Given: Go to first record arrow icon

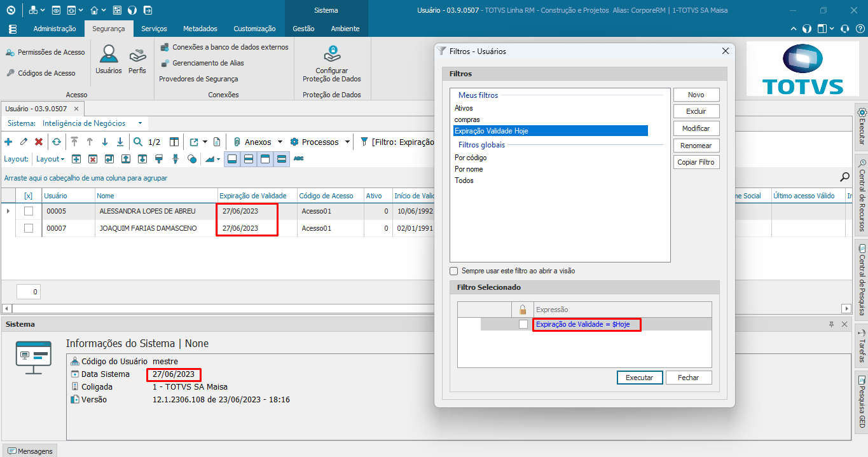Looking at the screenshot, I should (x=74, y=142).
